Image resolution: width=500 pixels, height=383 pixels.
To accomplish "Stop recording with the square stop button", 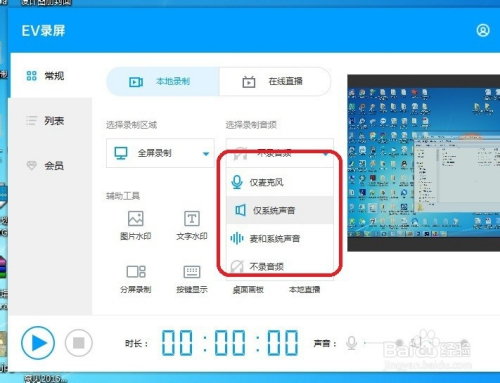I will pyautogui.click(x=79, y=343).
